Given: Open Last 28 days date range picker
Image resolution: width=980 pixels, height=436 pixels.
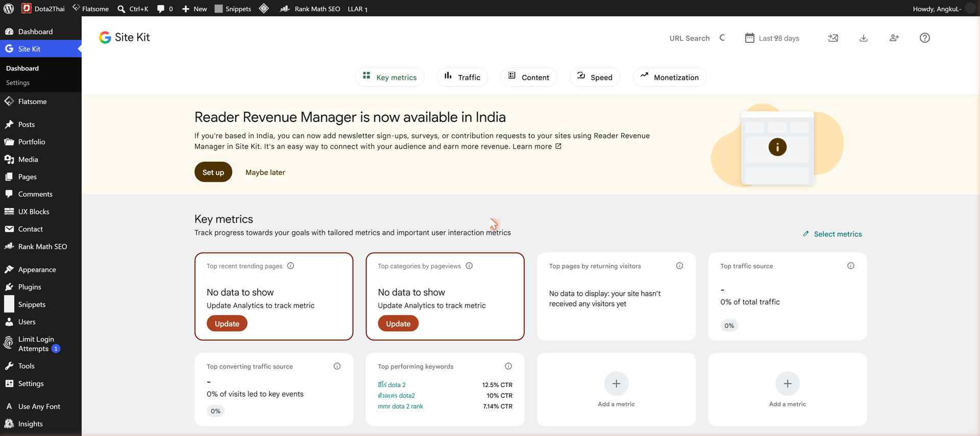Looking at the screenshot, I should [772, 38].
